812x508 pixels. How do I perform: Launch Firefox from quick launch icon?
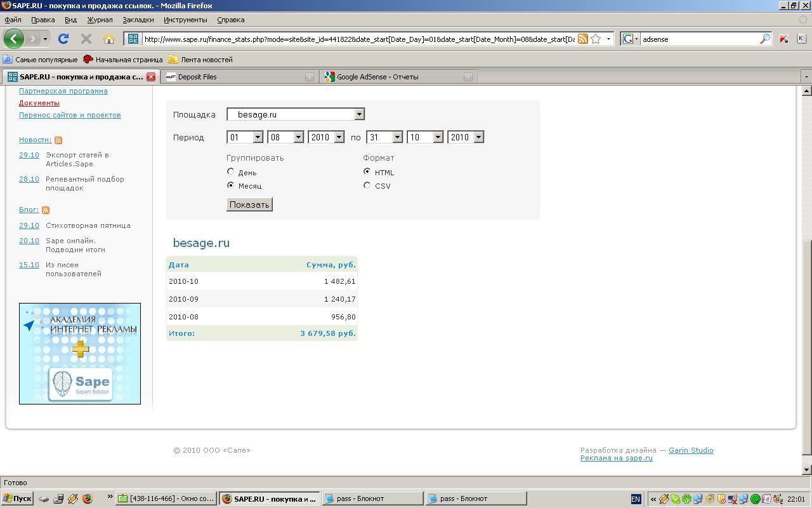(88, 498)
